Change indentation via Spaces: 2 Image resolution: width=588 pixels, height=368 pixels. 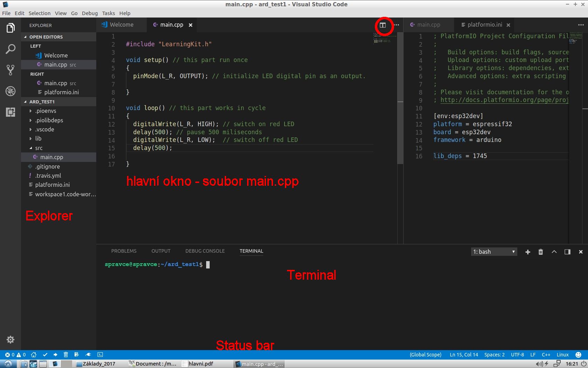click(495, 355)
